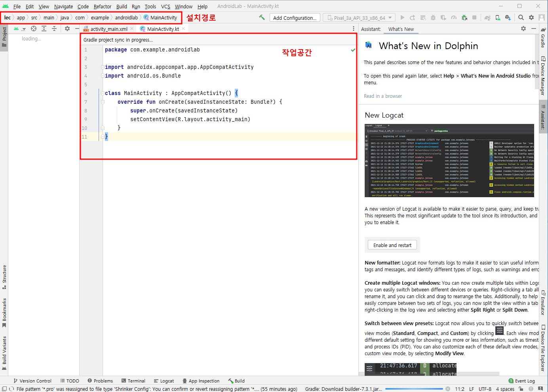Click the Sync Project with Gradle Files icon
This screenshot has width=548, height=392.
(x=487, y=17)
